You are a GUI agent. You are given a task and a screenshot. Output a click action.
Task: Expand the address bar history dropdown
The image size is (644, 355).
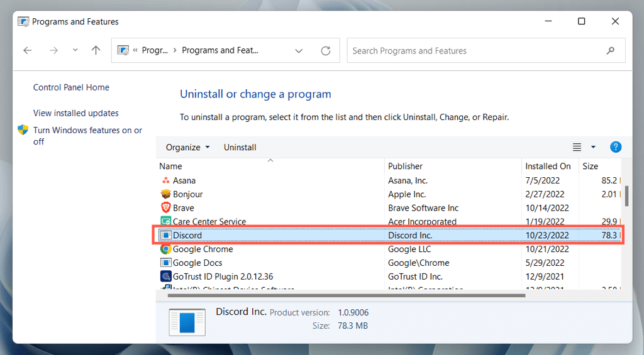click(x=299, y=51)
